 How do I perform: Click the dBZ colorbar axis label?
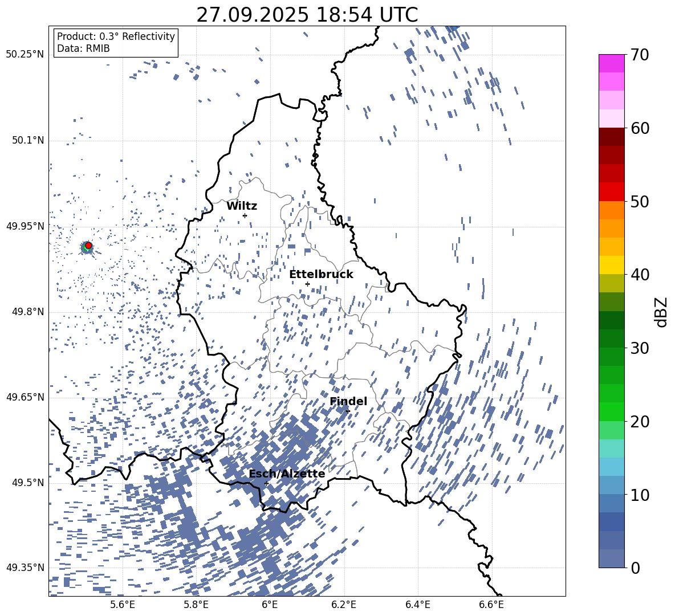[661, 312]
